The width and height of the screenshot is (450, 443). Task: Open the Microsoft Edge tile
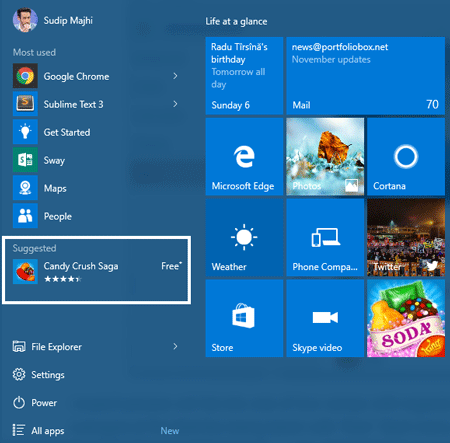(x=244, y=157)
